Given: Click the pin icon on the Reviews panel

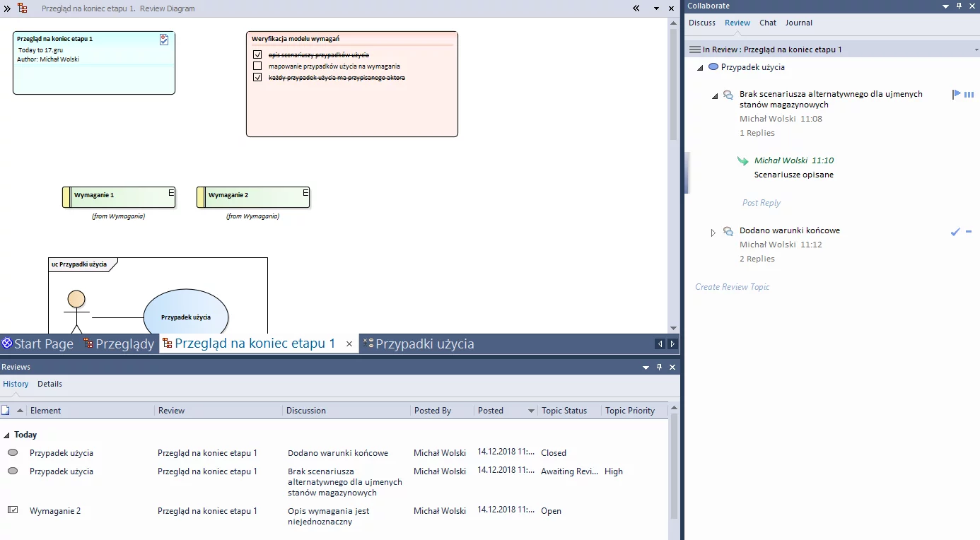Looking at the screenshot, I should point(659,367).
